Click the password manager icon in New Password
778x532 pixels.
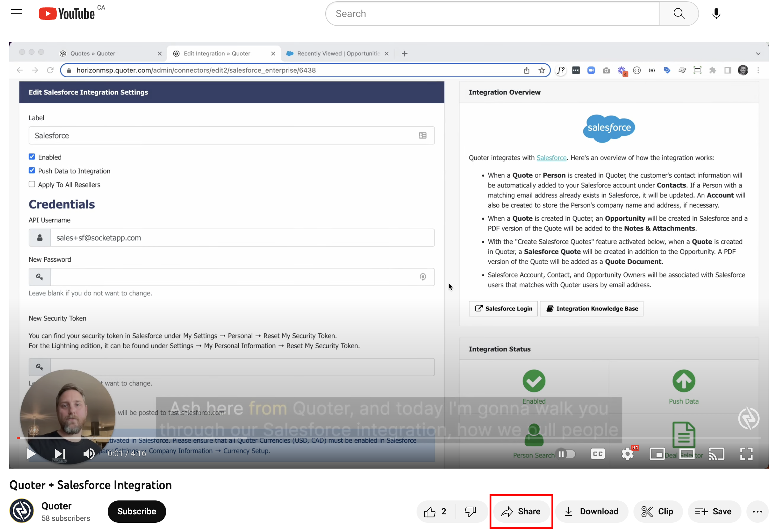(x=423, y=277)
